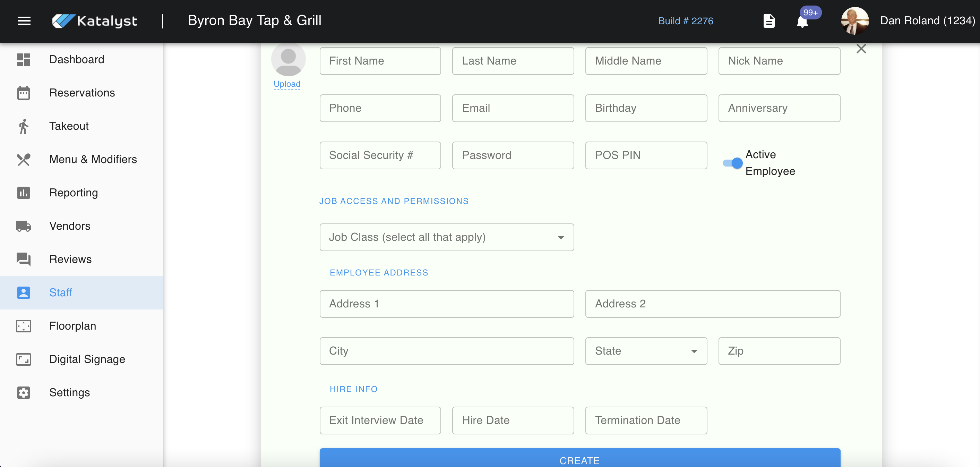Expand the Job Class dropdown
The image size is (980, 467).
tap(446, 237)
